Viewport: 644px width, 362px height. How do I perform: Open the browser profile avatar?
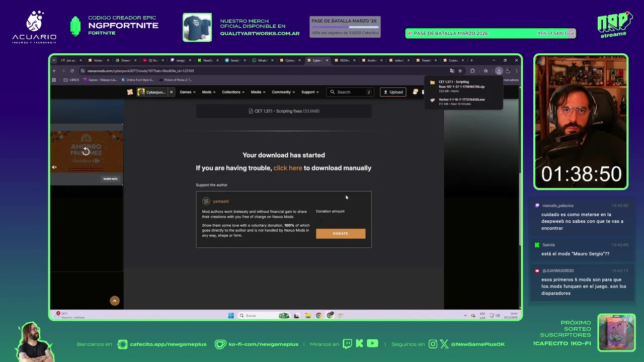(508, 71)
